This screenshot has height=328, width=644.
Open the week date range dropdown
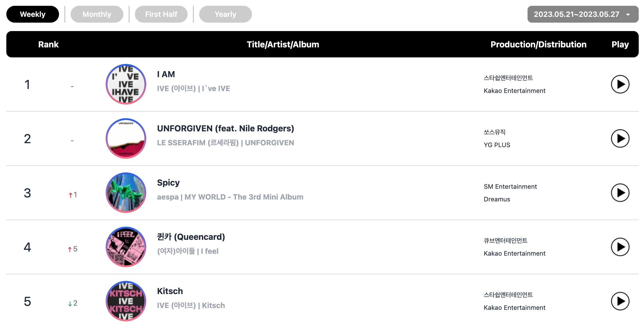583,14
